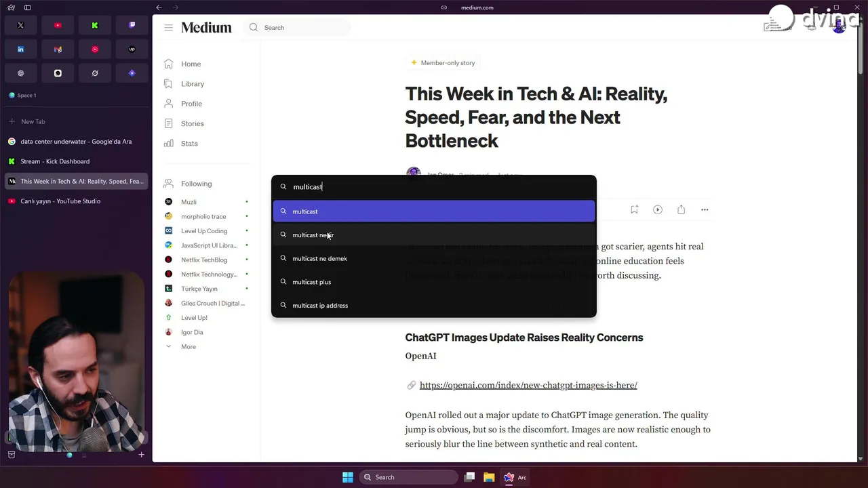This screenshot has width=868, height=488.
Task: Open the pinned Twitch favorite
Action: click(x=132, y=25)
